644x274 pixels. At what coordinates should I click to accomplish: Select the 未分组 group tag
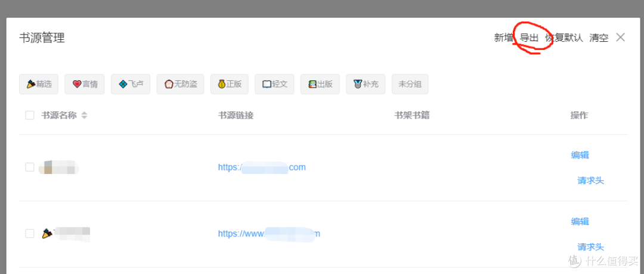click(410, 84)
